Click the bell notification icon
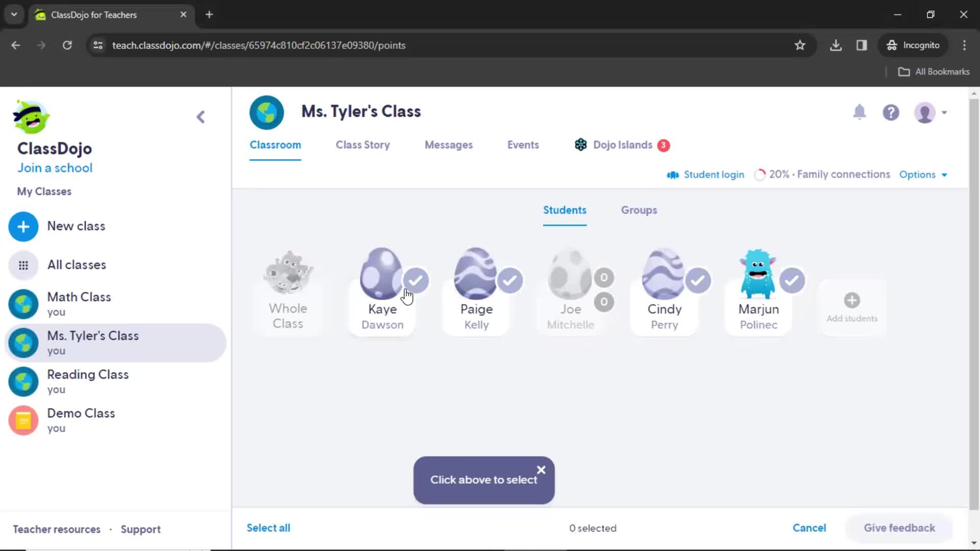This screenshot has width=980, height=551. (861, 112)
